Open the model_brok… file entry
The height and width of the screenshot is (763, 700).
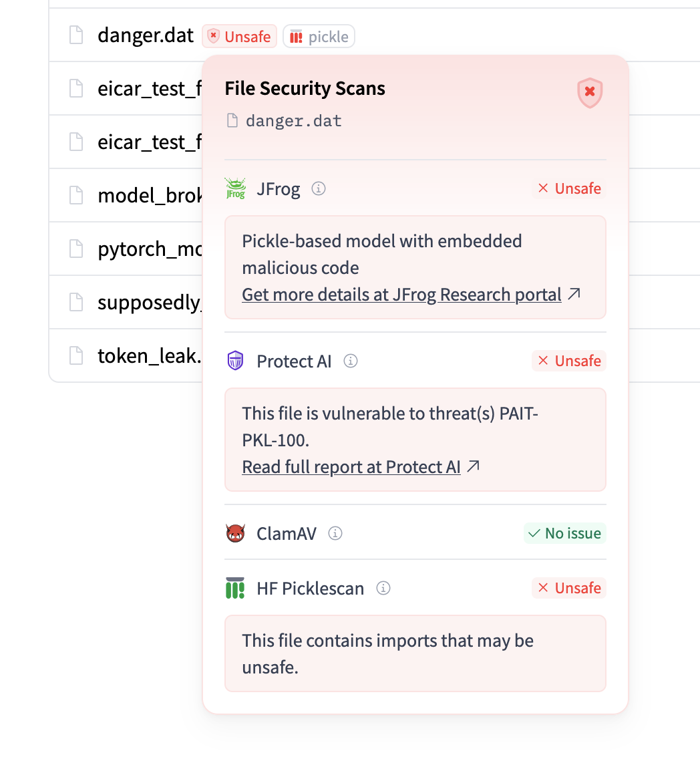tap(149, 195)
